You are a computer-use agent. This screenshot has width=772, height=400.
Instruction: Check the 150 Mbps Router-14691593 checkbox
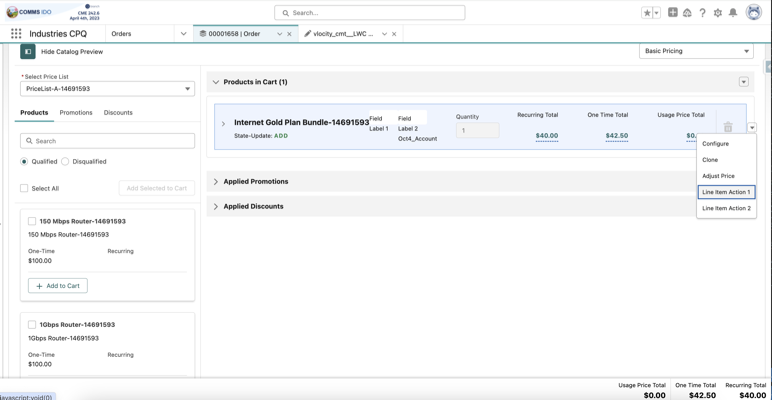32,221
